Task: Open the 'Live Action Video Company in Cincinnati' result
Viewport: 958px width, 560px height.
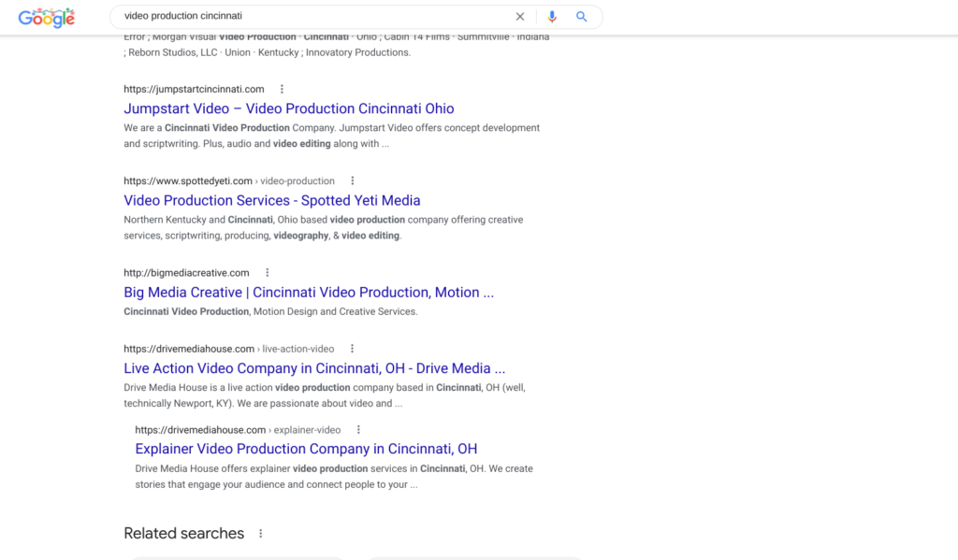Action: pos(313,368)
